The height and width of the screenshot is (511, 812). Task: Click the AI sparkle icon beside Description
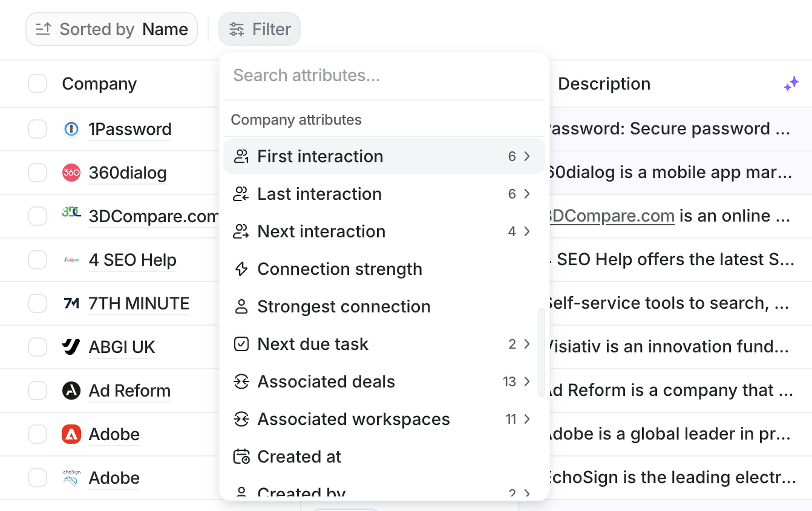click(x=791, y=84)
